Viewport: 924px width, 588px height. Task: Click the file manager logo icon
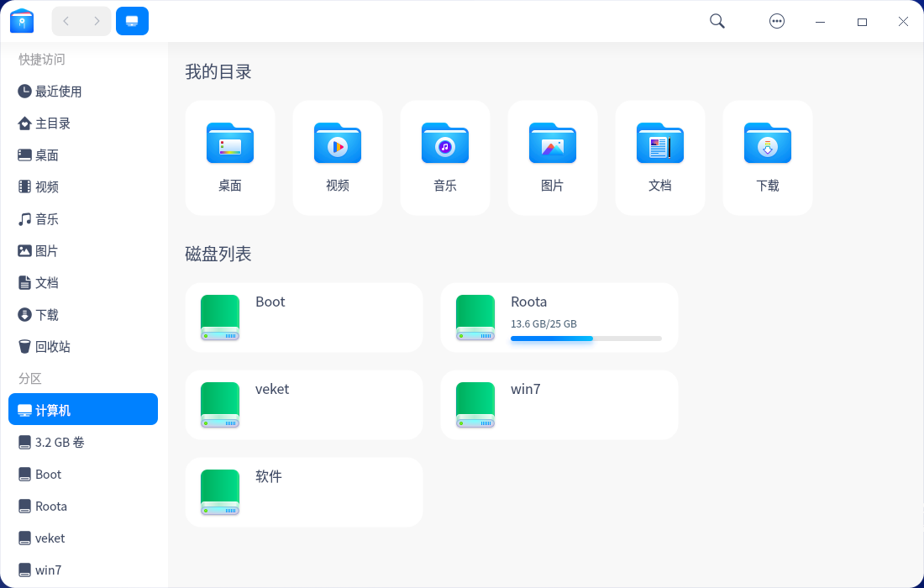21,20
